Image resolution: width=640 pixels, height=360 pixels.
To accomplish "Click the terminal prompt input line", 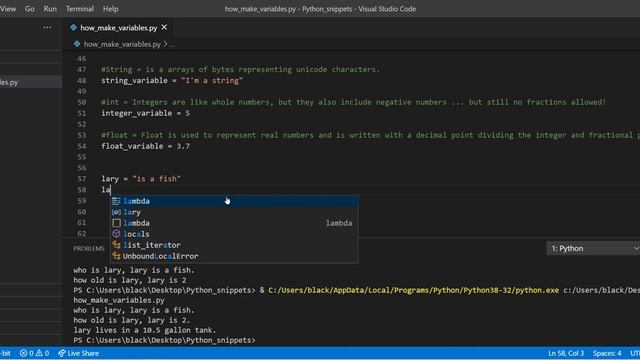I will tap(164, 340).
